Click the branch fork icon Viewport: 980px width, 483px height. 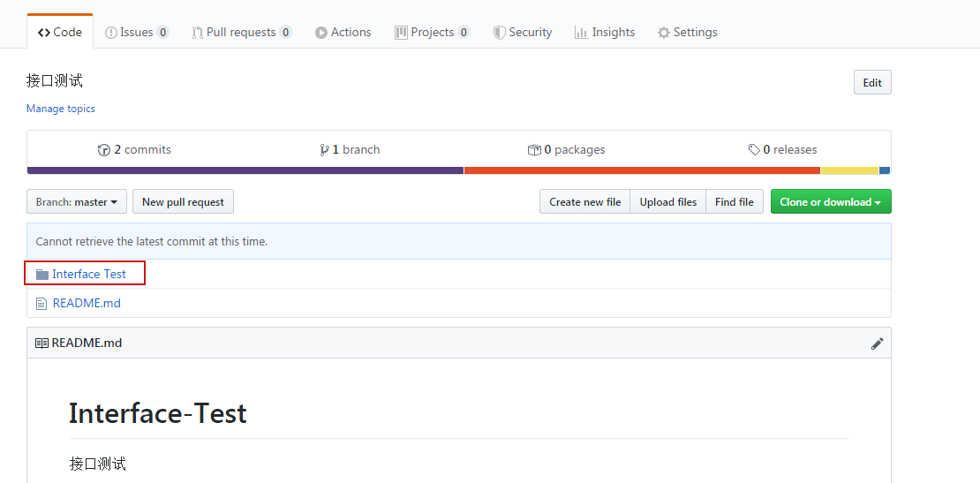click(324, 150)
